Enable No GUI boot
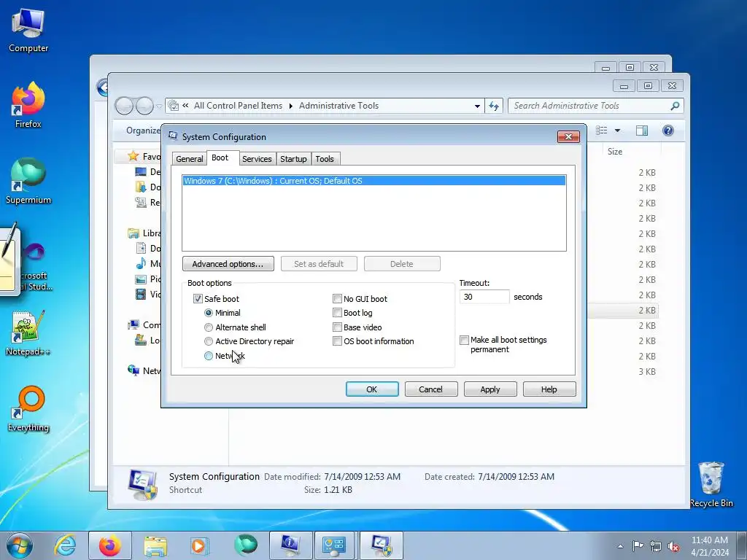The width and height of the screenshot is (747, 560). point(337,298)
